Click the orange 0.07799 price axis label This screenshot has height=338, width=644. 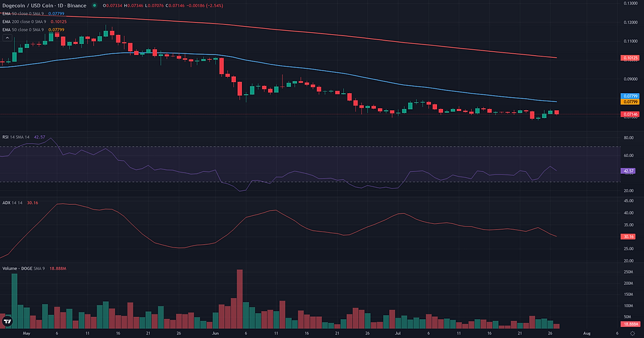[x=630, y=102]
